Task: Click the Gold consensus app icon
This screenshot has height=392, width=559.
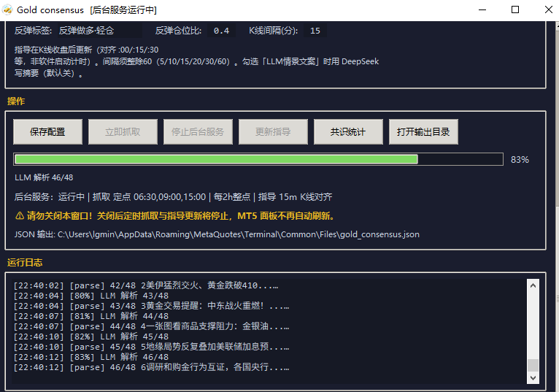Action: pyautogui.click(x=7, y=10)
